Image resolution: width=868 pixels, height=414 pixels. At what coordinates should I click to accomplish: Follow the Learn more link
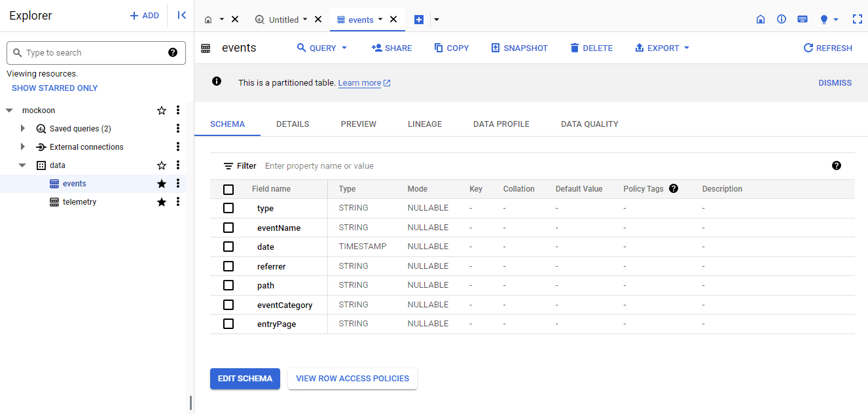(359, 83)
